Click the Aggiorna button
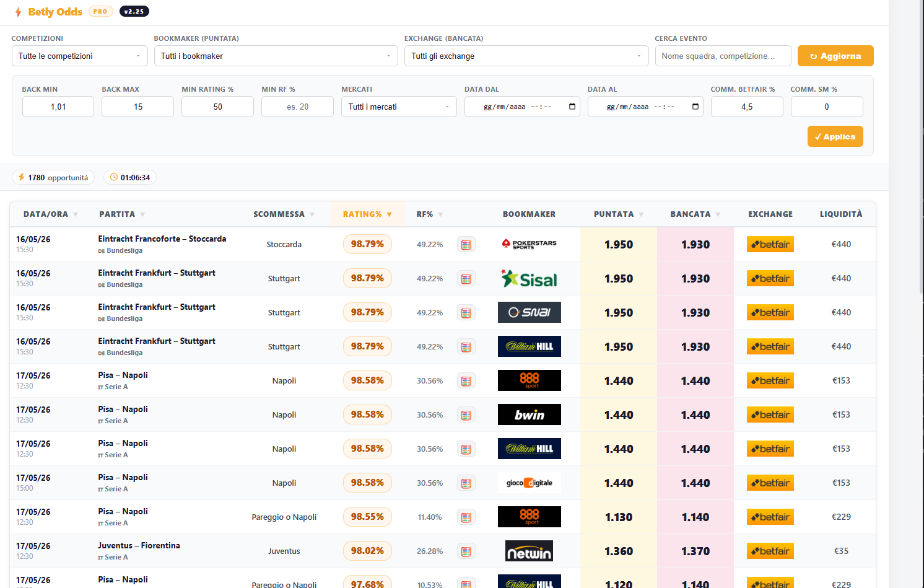 click(835, 56)
